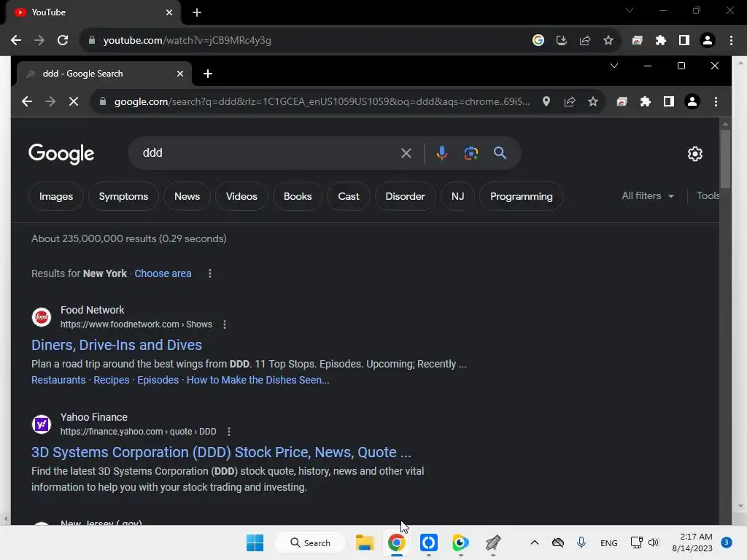Click the google.com address bar URL
747x560 pixels.
[322, 101]
